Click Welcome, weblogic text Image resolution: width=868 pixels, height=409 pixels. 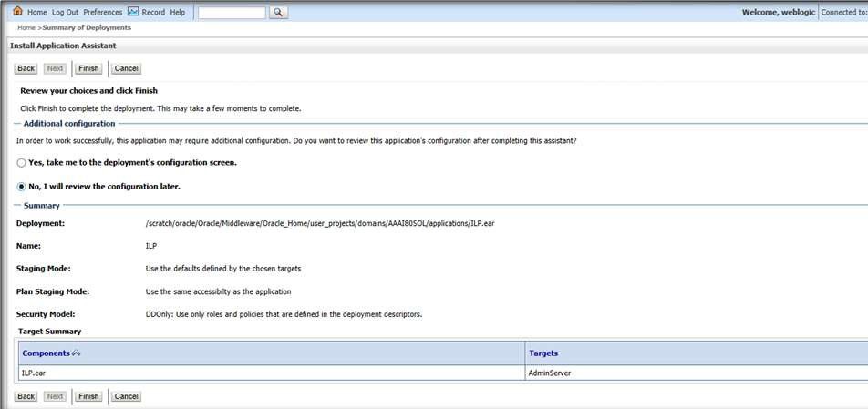point(778,12)
